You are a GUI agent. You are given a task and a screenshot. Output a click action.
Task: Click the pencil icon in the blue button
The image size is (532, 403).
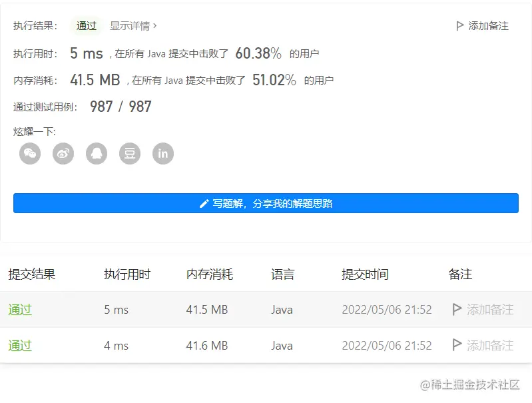[x=204, y=203]
